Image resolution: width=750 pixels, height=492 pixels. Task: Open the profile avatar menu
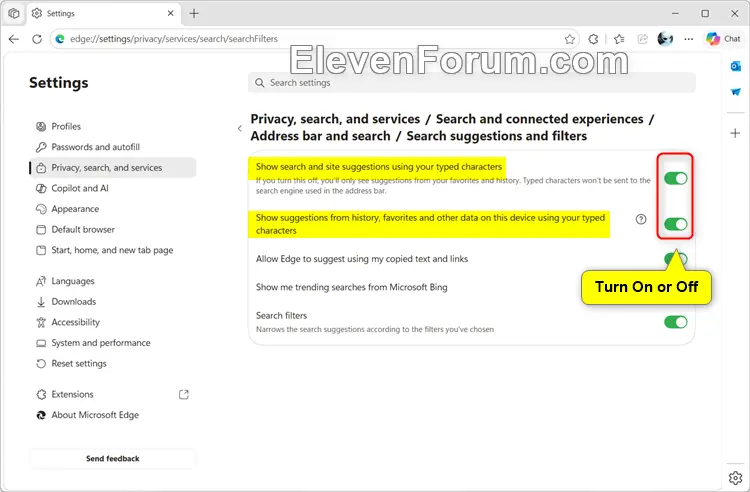tap(665, 39)
